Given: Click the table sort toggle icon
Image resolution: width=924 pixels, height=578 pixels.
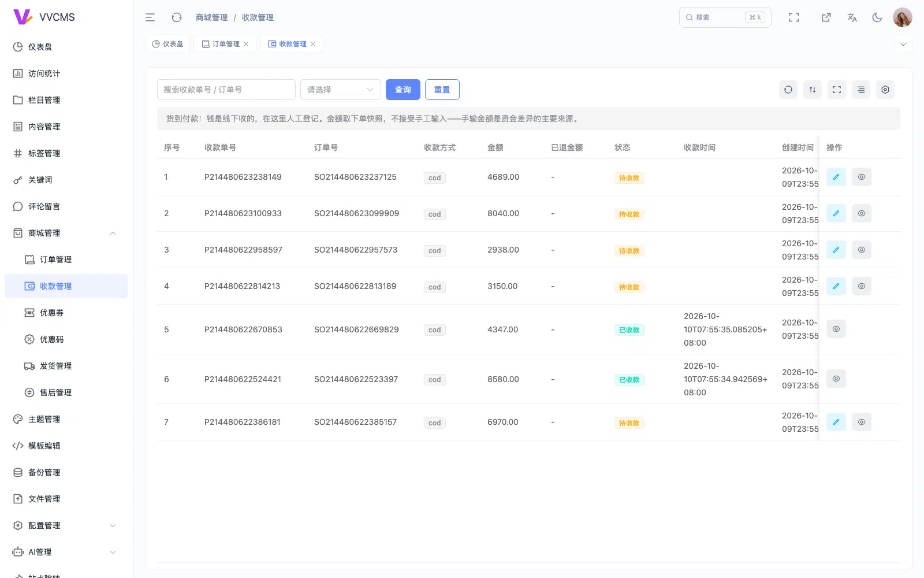Looking at the screenshot, I should coord(813,90).
